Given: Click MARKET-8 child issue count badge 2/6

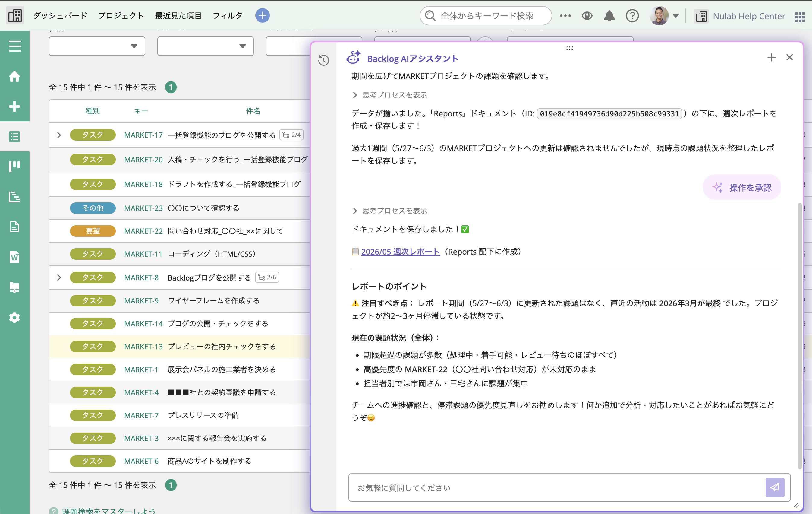Looking at the screenshot, I should tap(267, 277).
